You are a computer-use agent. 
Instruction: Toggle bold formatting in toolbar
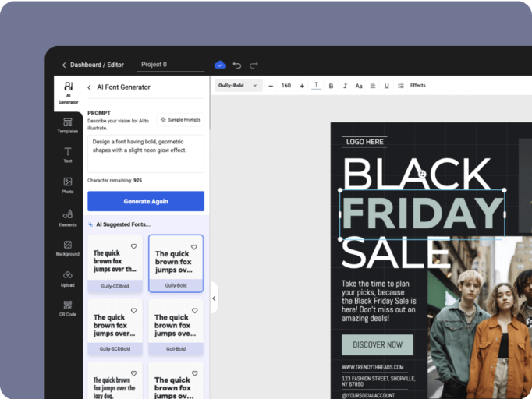tap(331, 86)
